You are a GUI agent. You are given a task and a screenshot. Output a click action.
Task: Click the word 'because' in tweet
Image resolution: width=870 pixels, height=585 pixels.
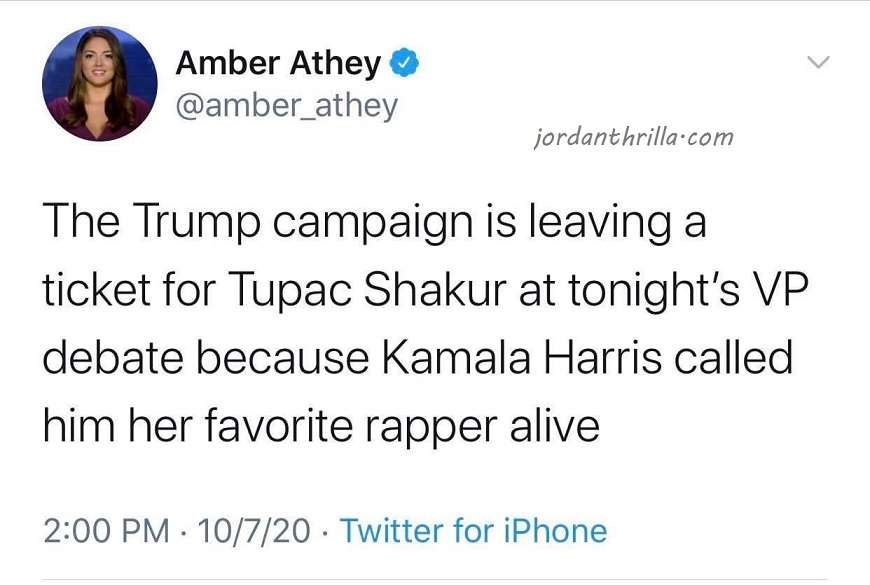click(282, 357)
